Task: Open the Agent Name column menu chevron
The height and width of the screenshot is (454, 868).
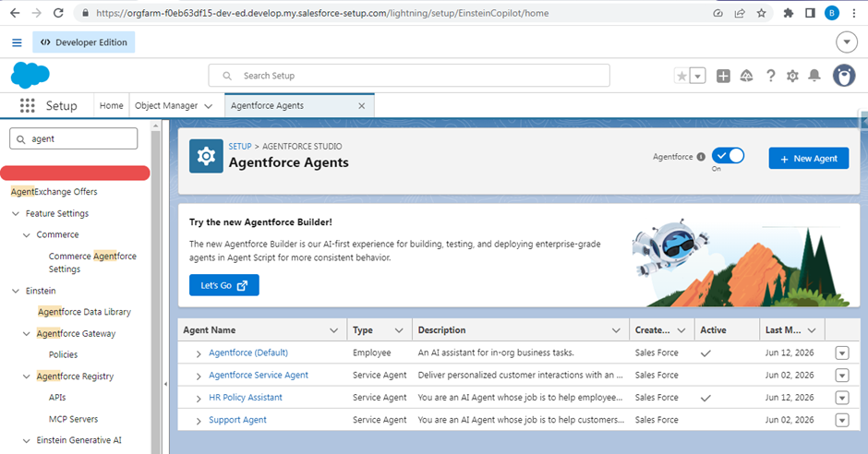Action: [x=333, y=330]
